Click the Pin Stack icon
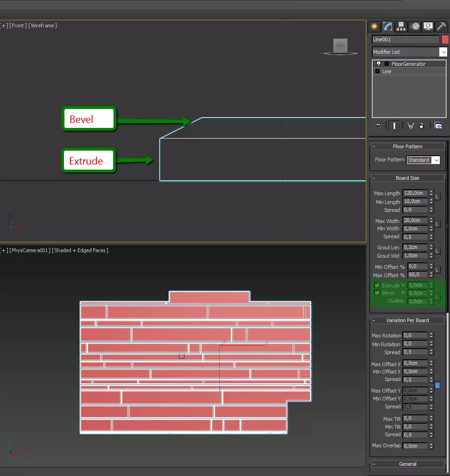 coord(378,126)
